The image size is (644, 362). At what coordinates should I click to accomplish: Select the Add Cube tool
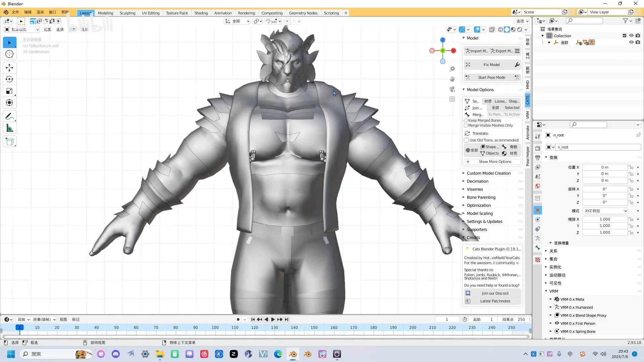point(9,142)
